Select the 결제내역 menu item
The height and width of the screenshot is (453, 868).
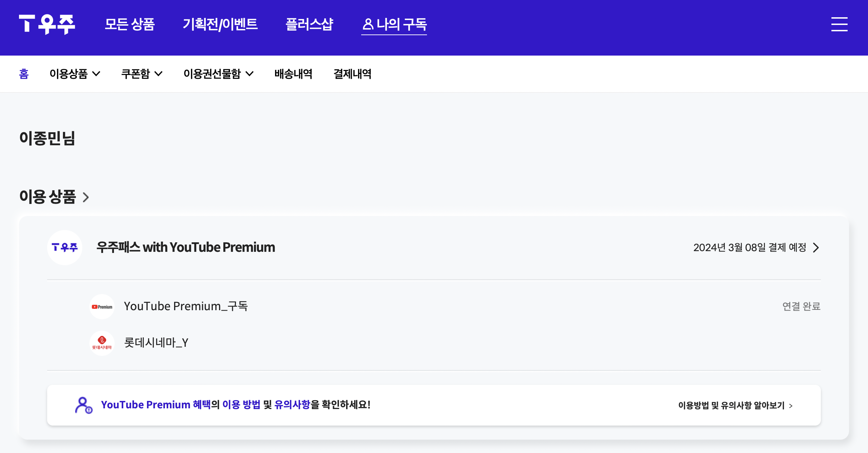352,74
